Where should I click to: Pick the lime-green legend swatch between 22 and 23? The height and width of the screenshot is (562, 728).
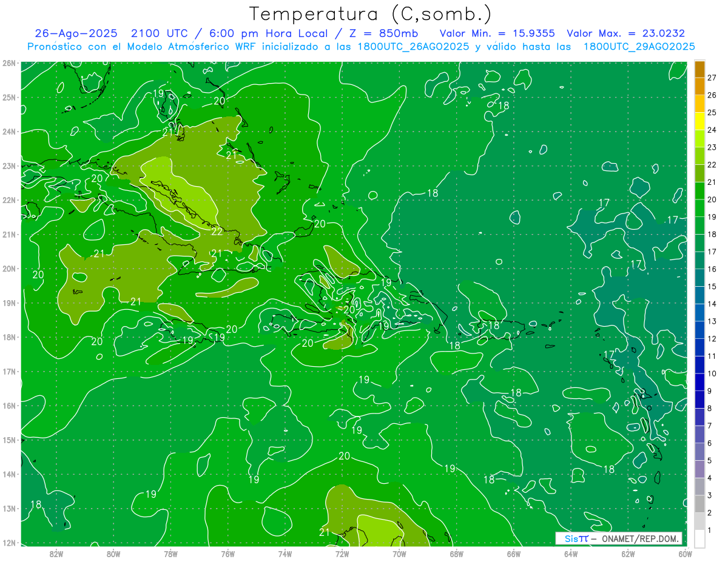click(x=699, y=156)
